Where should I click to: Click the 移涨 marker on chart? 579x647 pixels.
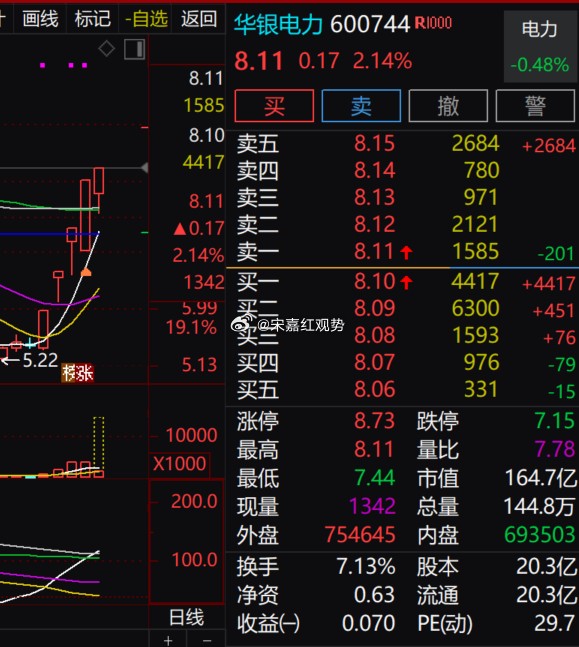point(78,373)
